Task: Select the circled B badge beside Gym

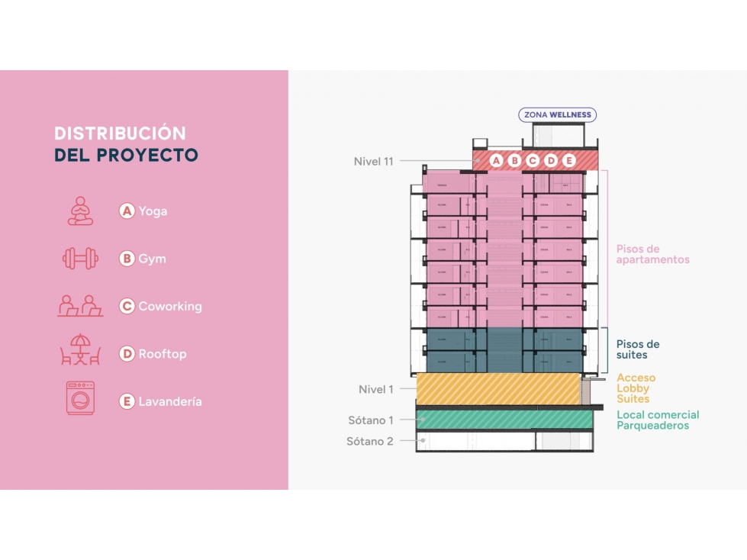Action: (127, 259)
